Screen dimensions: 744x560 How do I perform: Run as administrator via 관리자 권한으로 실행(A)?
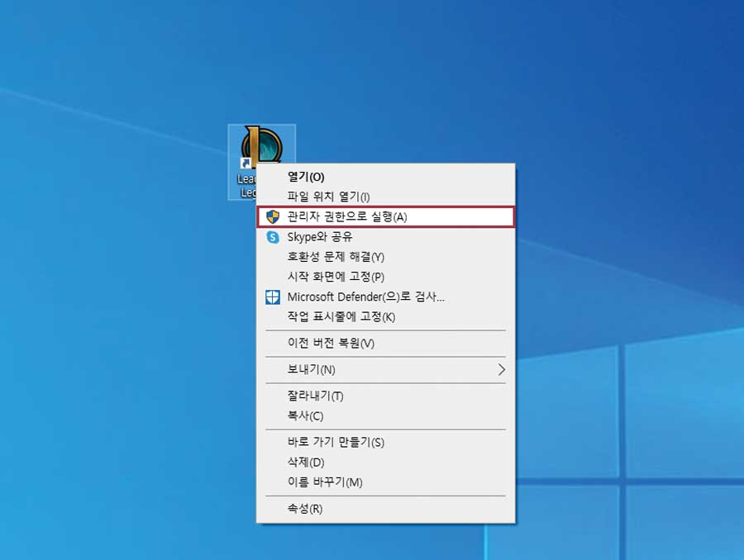pos(385,217)
